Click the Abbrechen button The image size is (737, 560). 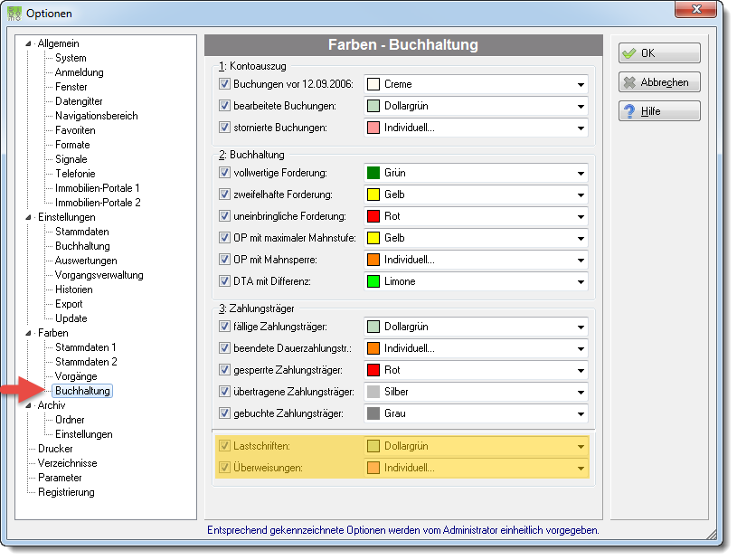click(659, 82)
